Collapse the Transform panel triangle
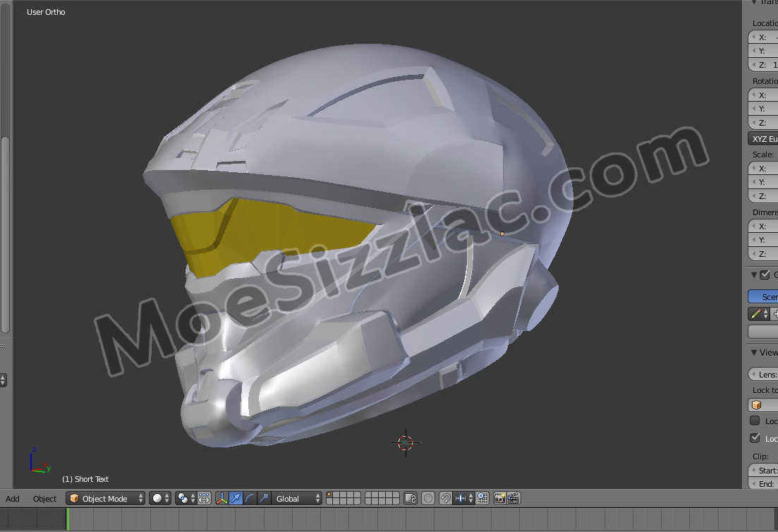778x532 pixels. [754, 3]
